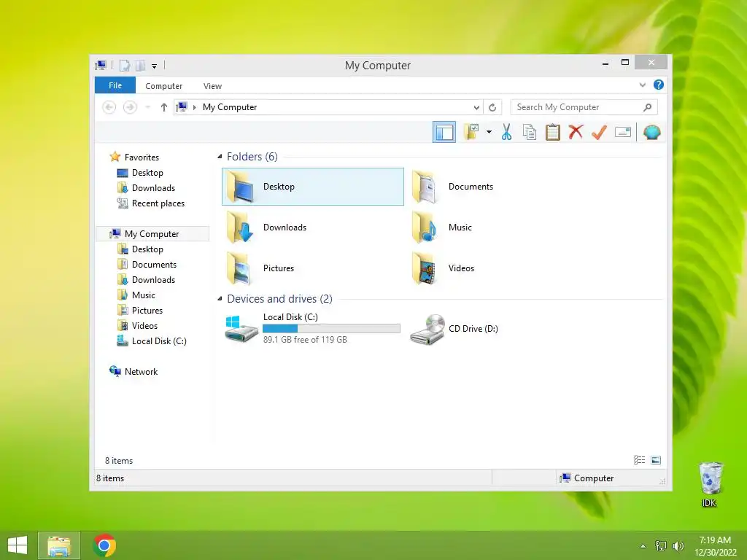747x560 pixels.
Task: Select the Local Disk (C:) drive icon
Action: [241, 329]
